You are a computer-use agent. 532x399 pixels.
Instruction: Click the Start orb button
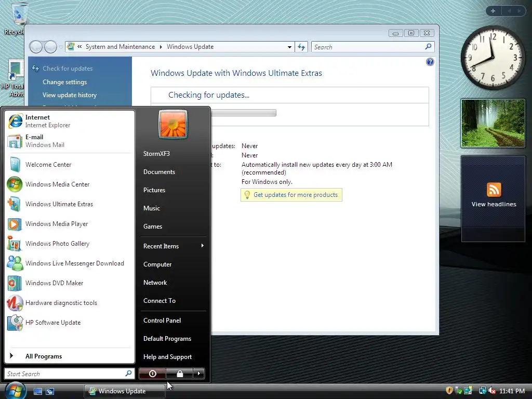[x=15, y=390]
